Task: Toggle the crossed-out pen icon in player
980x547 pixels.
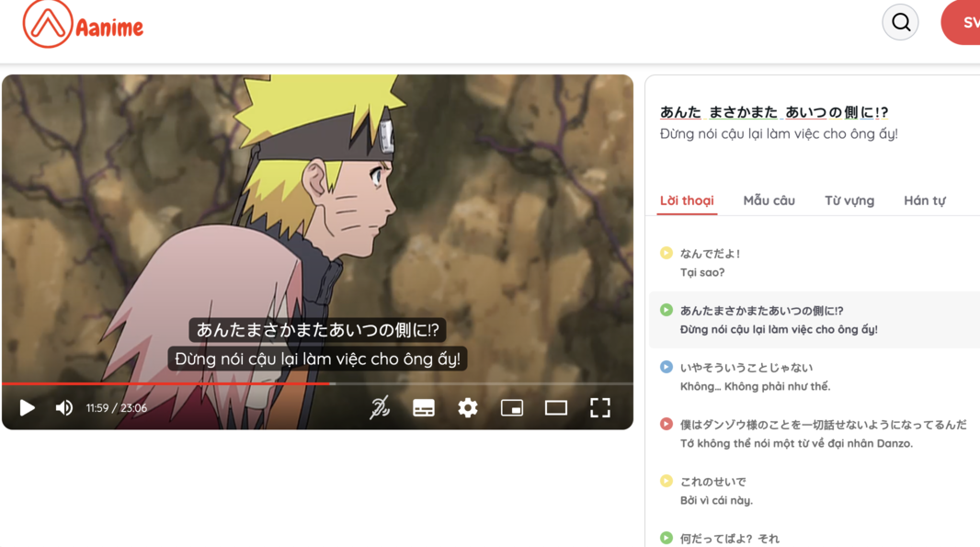Action: (x=380, y=407)
